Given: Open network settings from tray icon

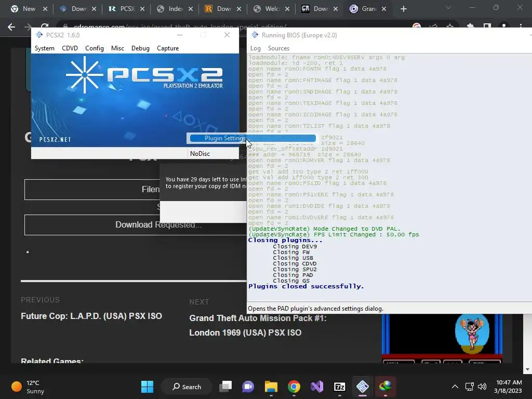Looking at the screenshot, I should [469, 387].
